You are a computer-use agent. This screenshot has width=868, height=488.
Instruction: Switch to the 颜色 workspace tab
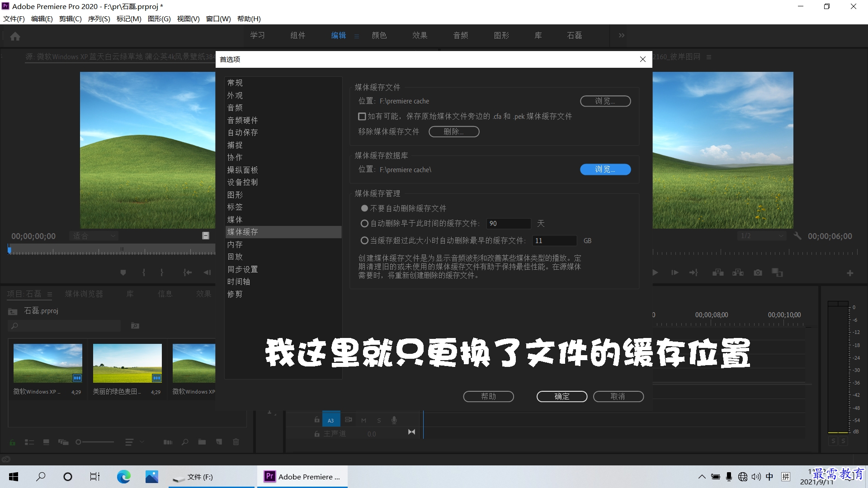tap(379, 35)
